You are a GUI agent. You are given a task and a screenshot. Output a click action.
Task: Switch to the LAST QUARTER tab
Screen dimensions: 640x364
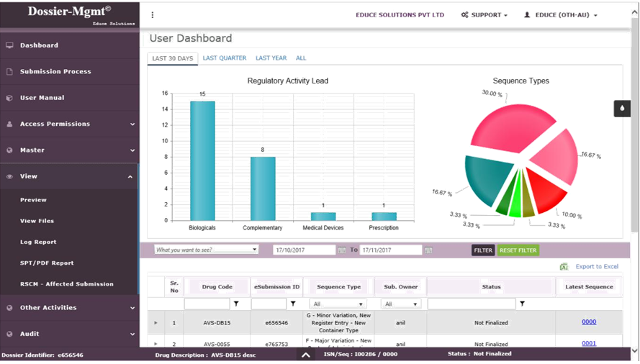point(224,58)
